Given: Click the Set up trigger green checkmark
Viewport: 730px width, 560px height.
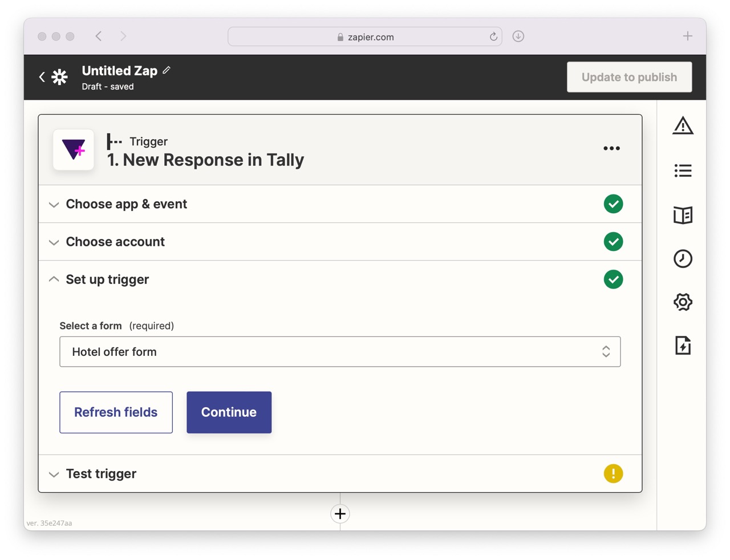Looking at the screenshot, I should (613, 279).
